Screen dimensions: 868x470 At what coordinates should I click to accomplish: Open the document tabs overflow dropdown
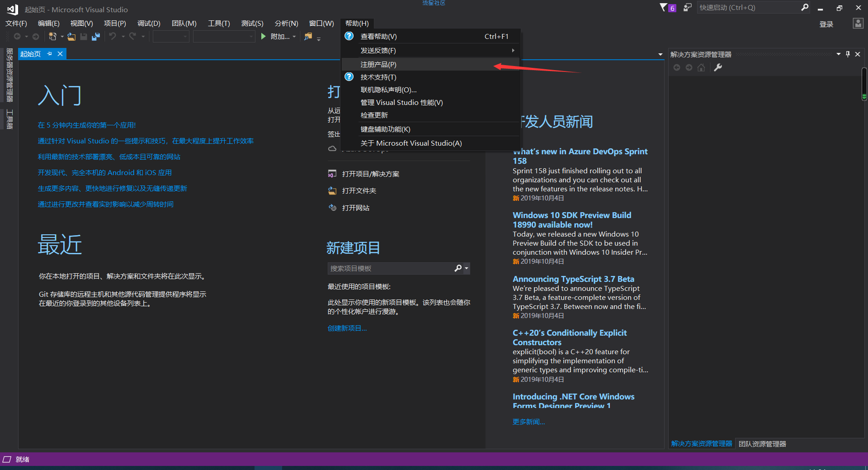[x=660, y=54]
